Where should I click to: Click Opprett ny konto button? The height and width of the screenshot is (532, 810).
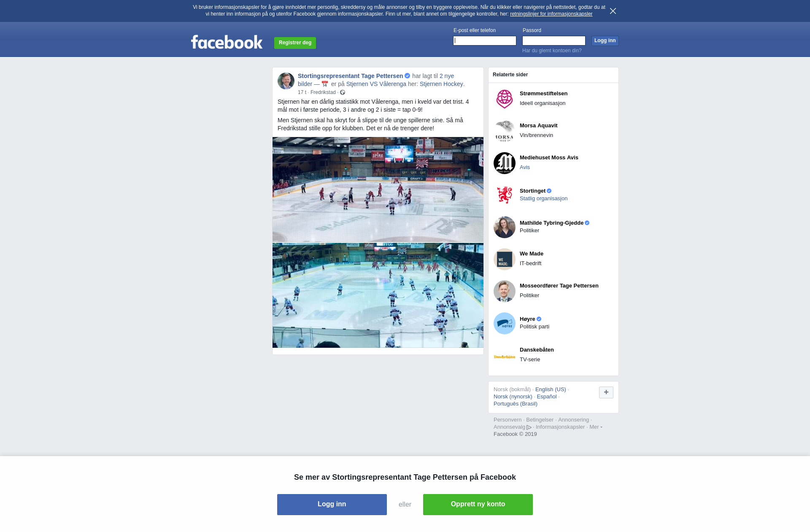tap(478, 505)
